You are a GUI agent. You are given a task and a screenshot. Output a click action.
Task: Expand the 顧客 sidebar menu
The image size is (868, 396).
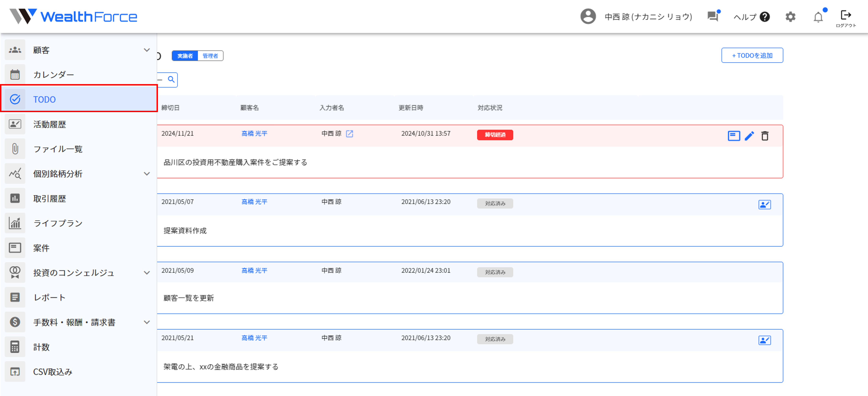click(x=147, y=50)
